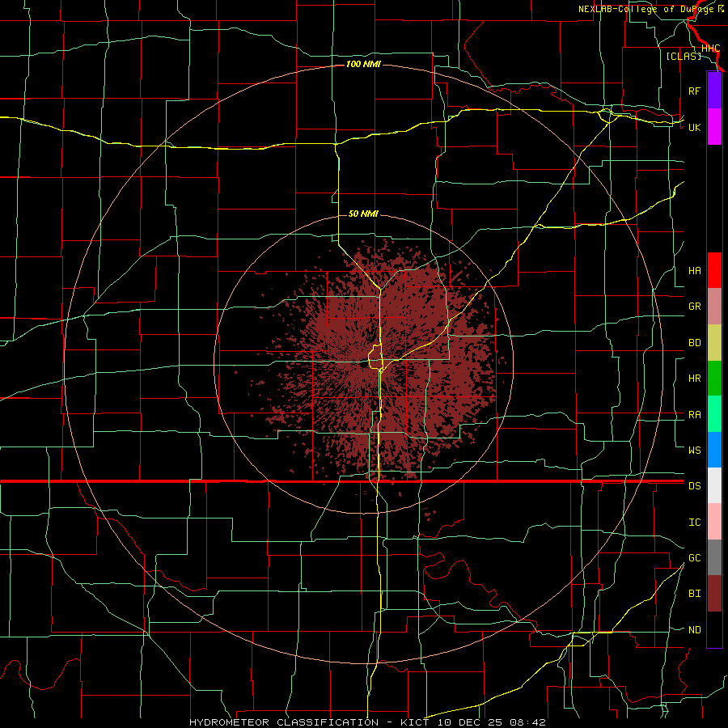Click the 100 NMI range ring label

click(363, 64)
